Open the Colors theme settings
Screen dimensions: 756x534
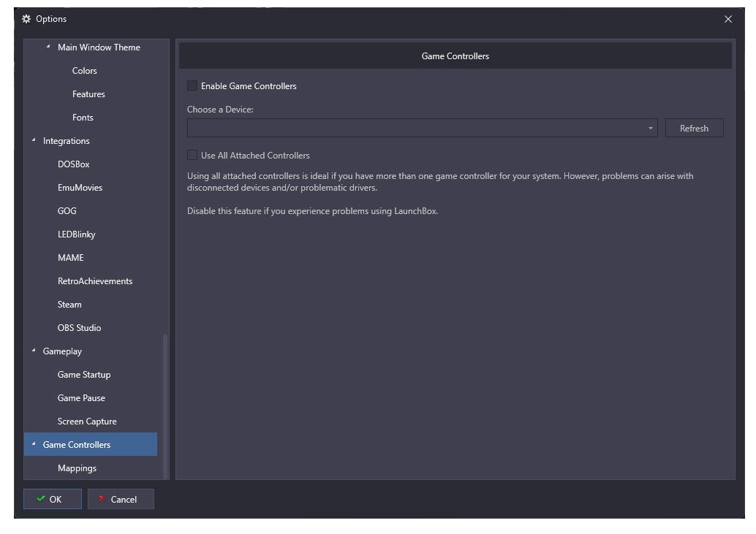pyautogui.click(x=84, y=71)
